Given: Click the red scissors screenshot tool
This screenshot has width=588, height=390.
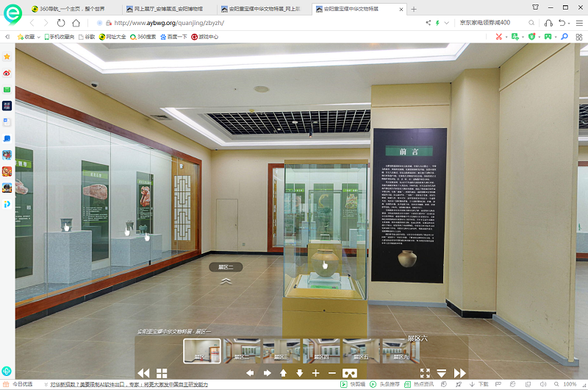Looking at the screenshot, I should 499,36.
